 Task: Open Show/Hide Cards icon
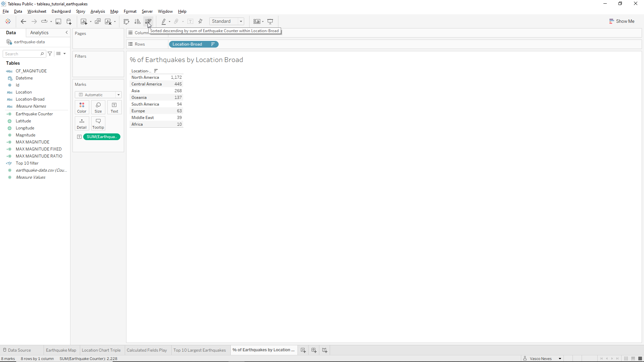coord(257,21)
